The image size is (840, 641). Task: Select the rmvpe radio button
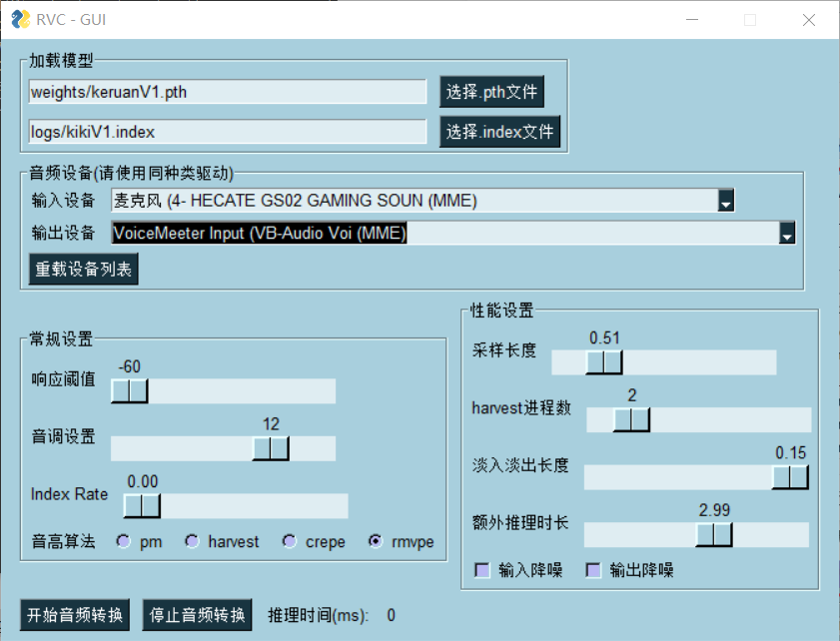pos(376,541)
